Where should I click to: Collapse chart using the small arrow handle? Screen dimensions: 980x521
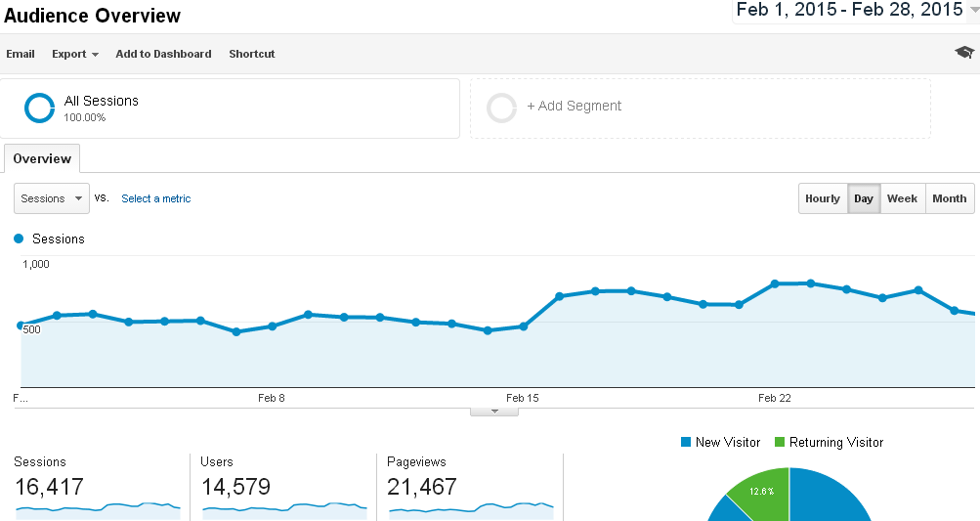(494, 412)
